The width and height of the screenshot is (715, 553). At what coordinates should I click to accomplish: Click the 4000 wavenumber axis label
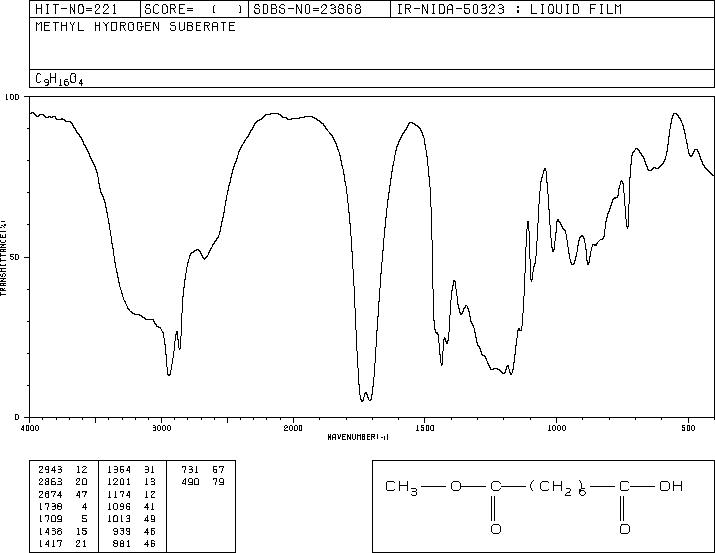[30, 428]
